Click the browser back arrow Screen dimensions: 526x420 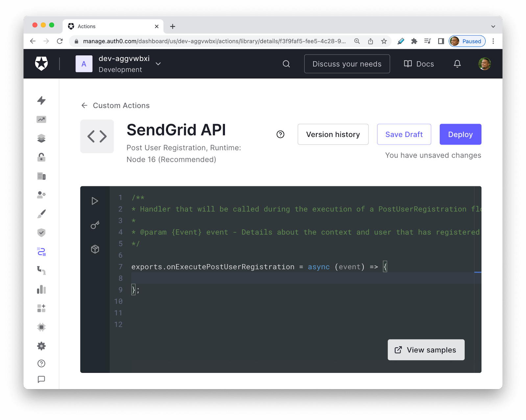(x=33, y=41)
